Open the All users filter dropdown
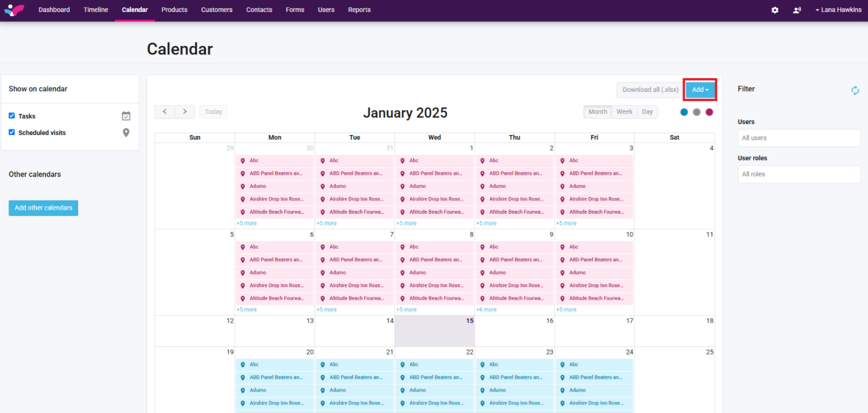Screen dimensions: 868x413 798,138
